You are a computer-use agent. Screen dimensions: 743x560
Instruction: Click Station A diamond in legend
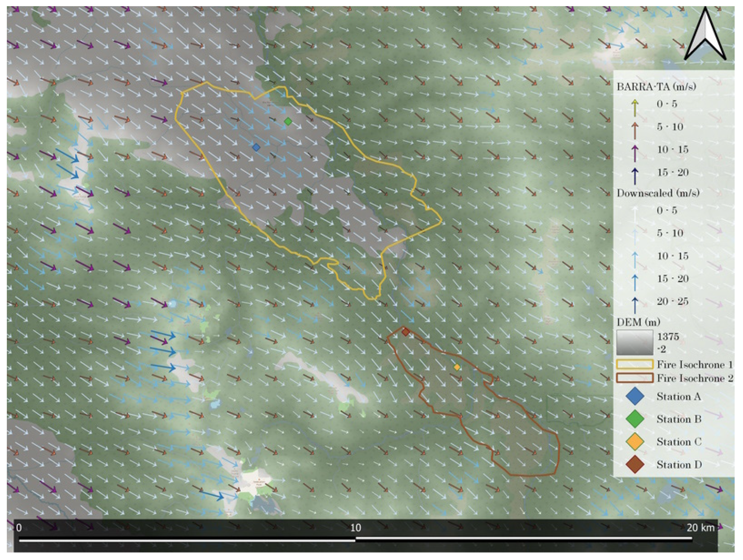coord(635,396)
